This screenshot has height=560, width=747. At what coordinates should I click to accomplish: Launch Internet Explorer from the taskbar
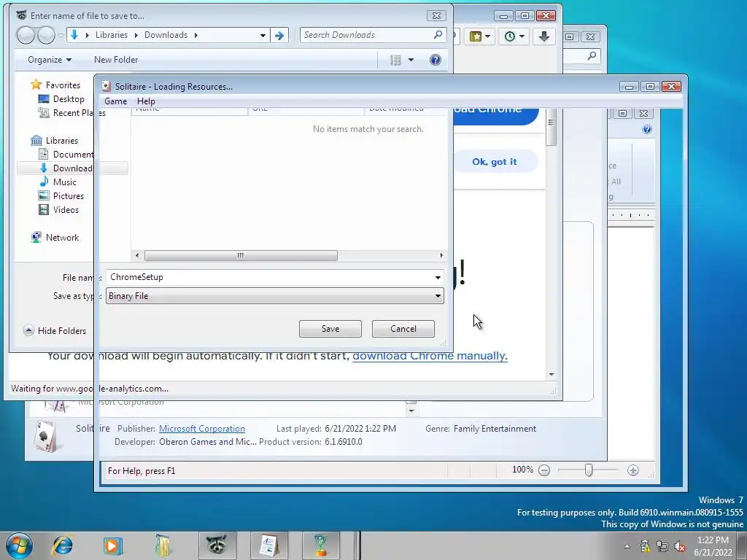pyautogui.click(x=63, y=545)
